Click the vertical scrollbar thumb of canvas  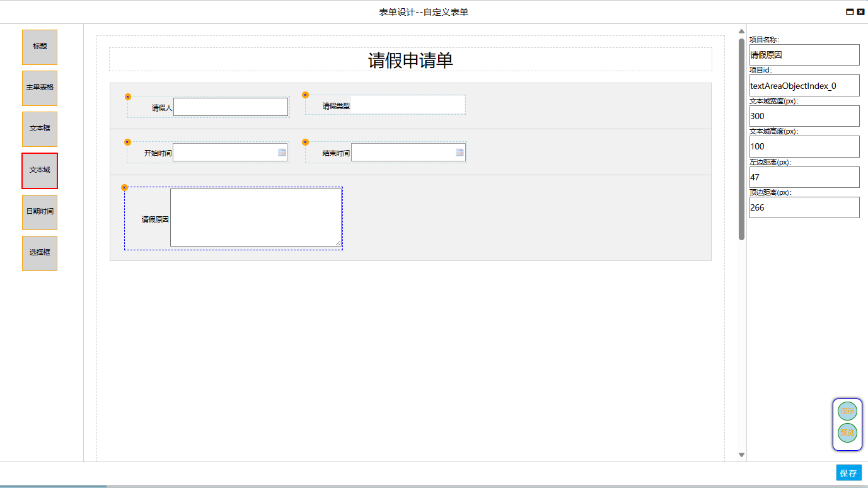(x=742, y=139)
